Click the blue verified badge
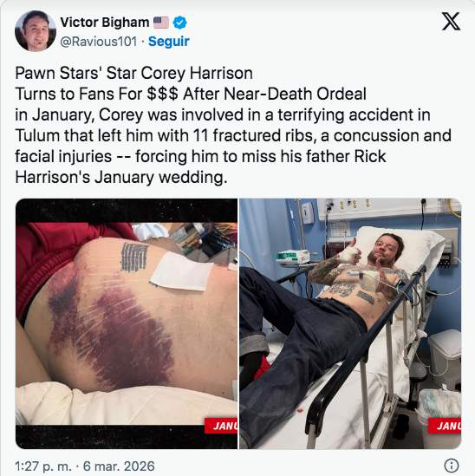The image size is (475, 476). (x=180, y=23)
